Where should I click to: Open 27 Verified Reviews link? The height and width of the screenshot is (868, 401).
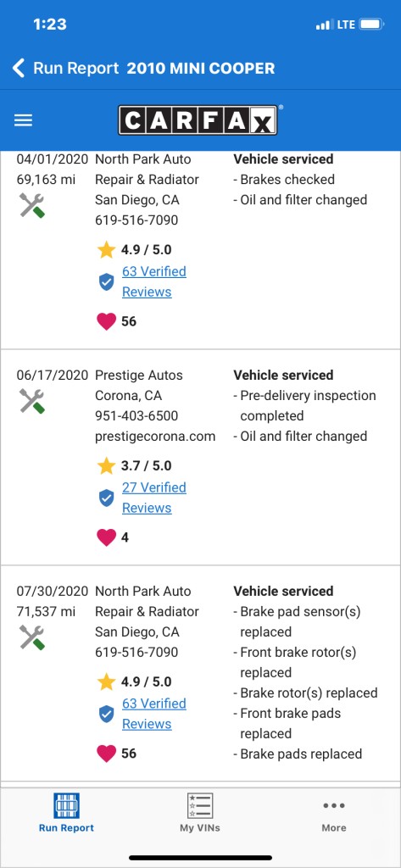pos(154,498)
